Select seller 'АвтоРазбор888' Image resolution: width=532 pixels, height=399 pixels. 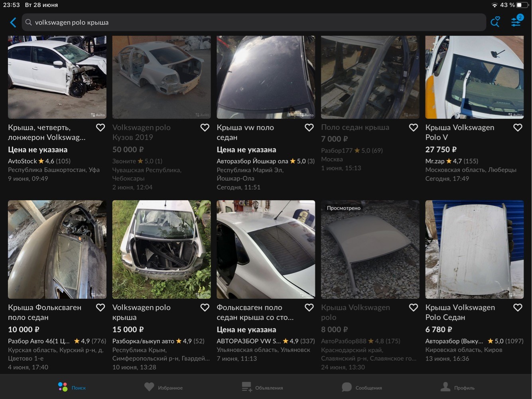tap(344, 341)
